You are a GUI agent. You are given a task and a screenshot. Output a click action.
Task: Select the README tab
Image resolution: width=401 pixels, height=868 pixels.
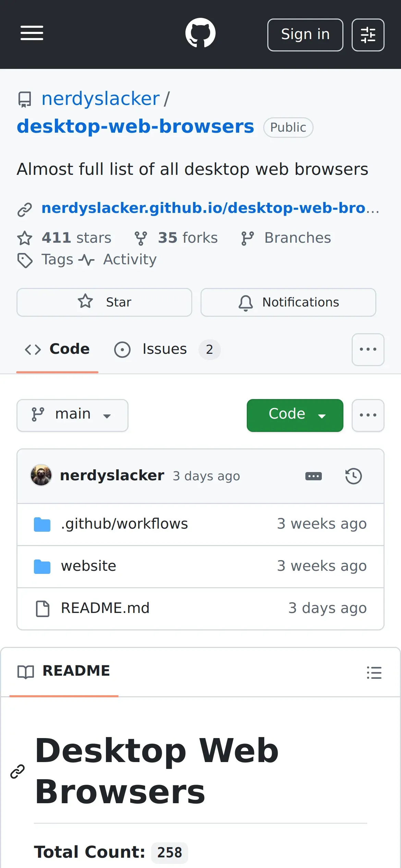[x=64, y=671]
